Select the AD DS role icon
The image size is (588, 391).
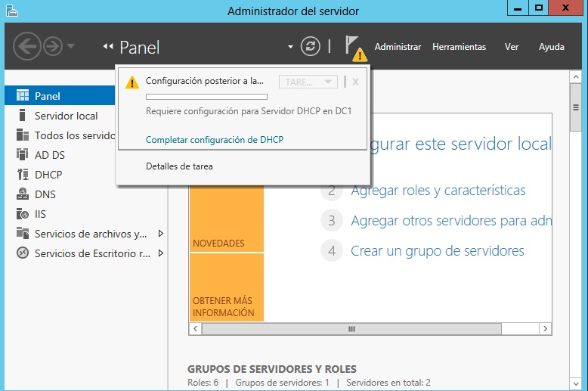(22, 155)
